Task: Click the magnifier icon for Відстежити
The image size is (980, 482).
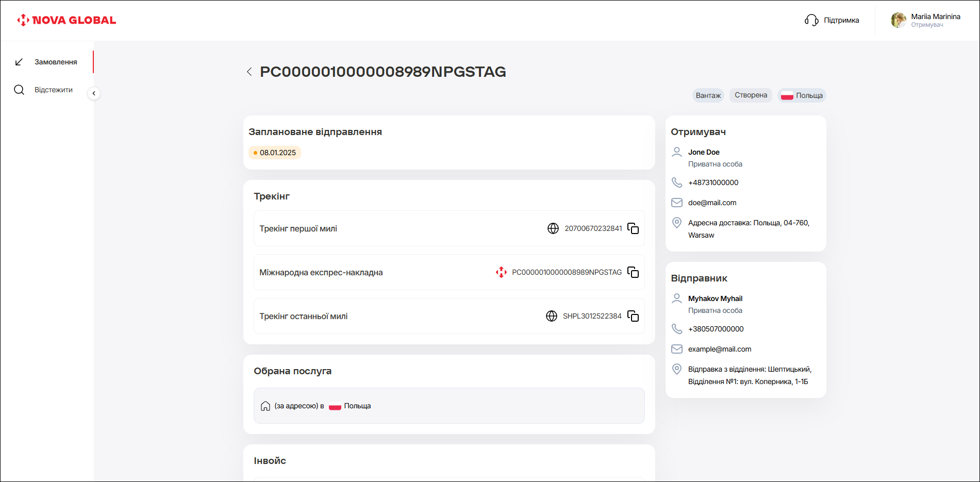Action: [19, 90]
